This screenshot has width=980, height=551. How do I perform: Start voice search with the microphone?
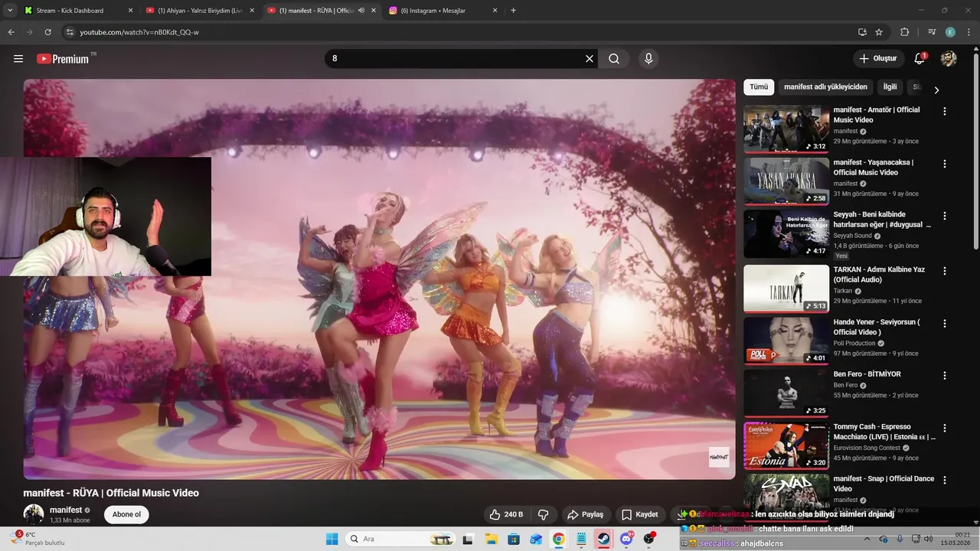(x=648, y=59)
